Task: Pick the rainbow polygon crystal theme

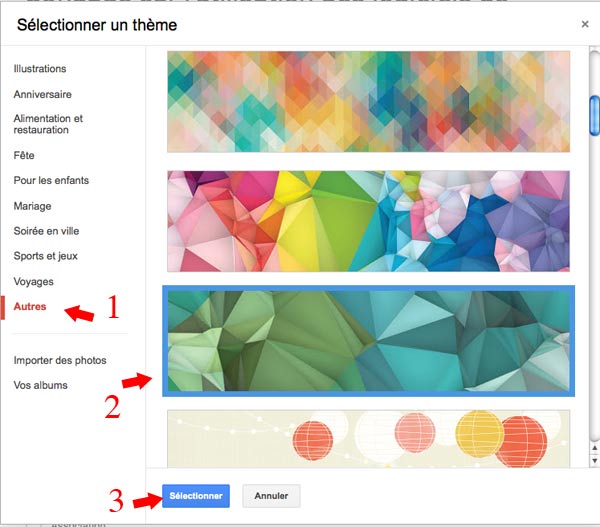Action: (x=368, y=221)
